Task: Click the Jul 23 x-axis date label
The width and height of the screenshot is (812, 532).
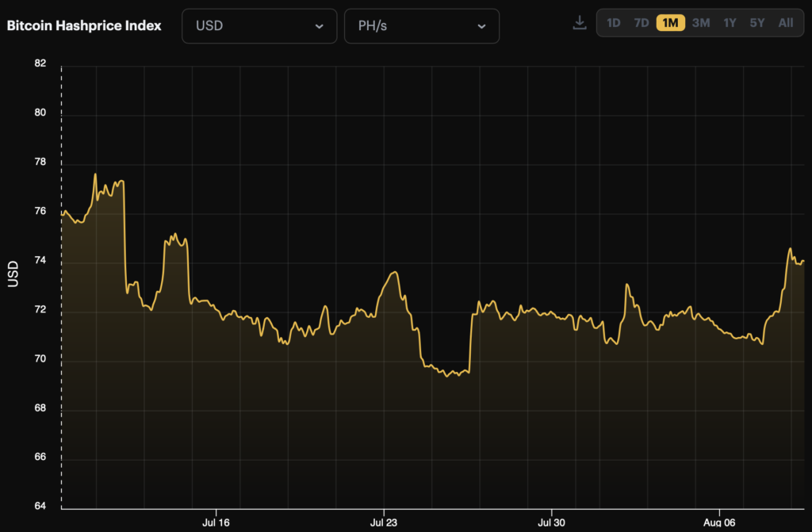Action: click(x=384, y=522)
